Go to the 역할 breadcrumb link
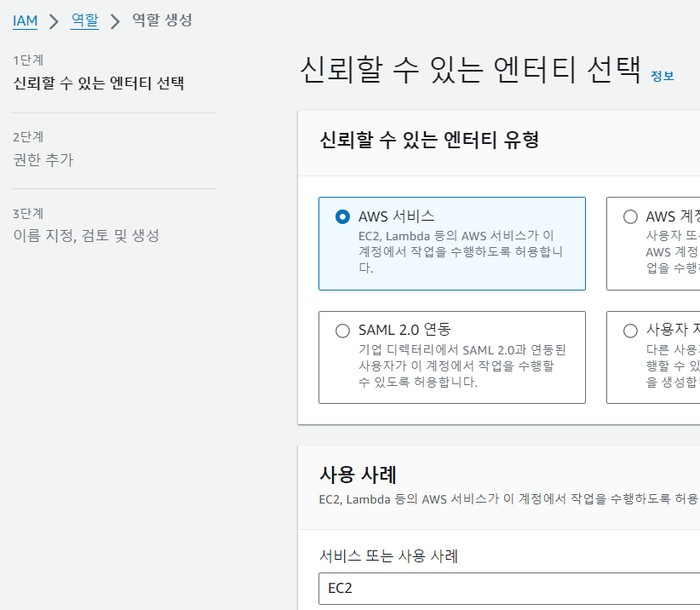Screen dimensions: 700x610 pyautogui.click(x=84, y=20)
